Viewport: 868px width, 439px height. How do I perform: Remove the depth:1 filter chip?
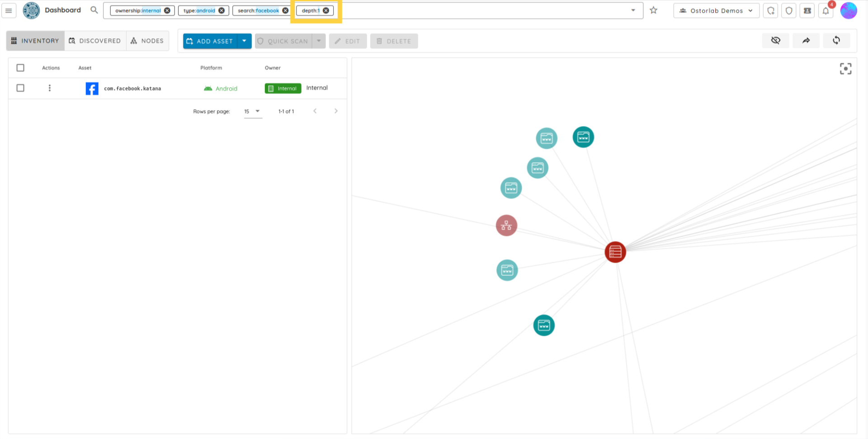coord(326,10)
